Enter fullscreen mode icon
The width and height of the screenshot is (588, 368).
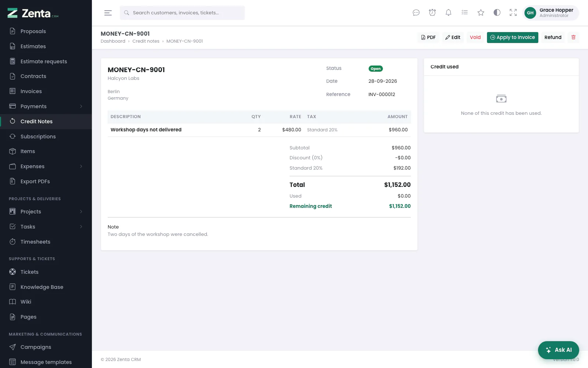(x=513, y=13)
